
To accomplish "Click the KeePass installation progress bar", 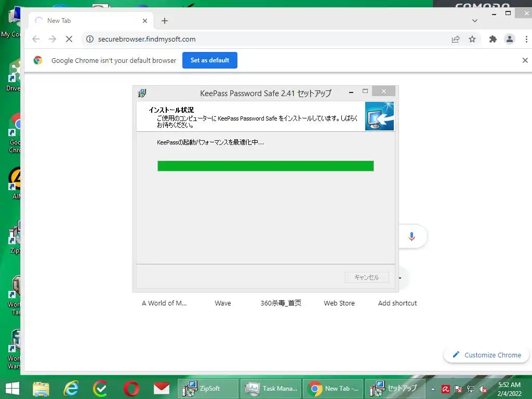I will tap(265, 166).
